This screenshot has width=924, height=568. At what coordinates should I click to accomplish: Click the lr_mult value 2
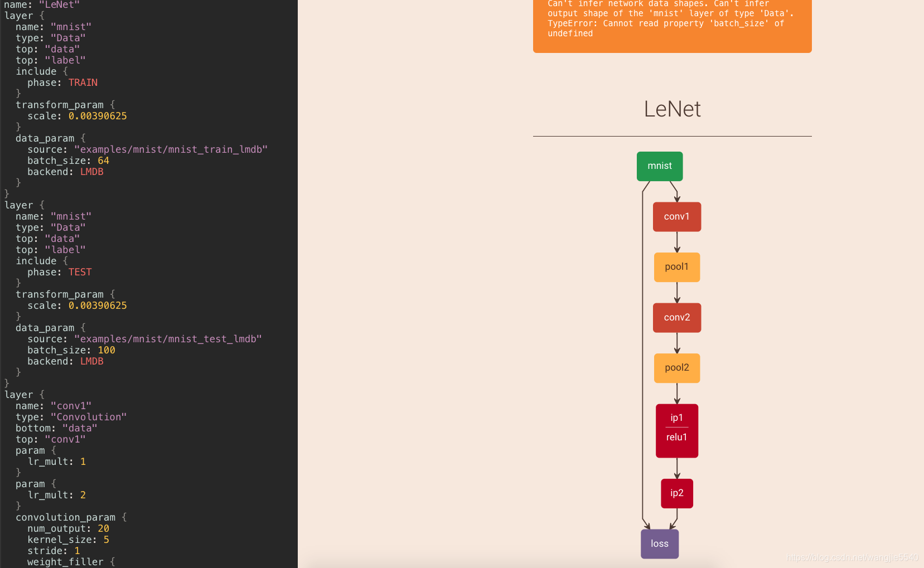[83, 495]
